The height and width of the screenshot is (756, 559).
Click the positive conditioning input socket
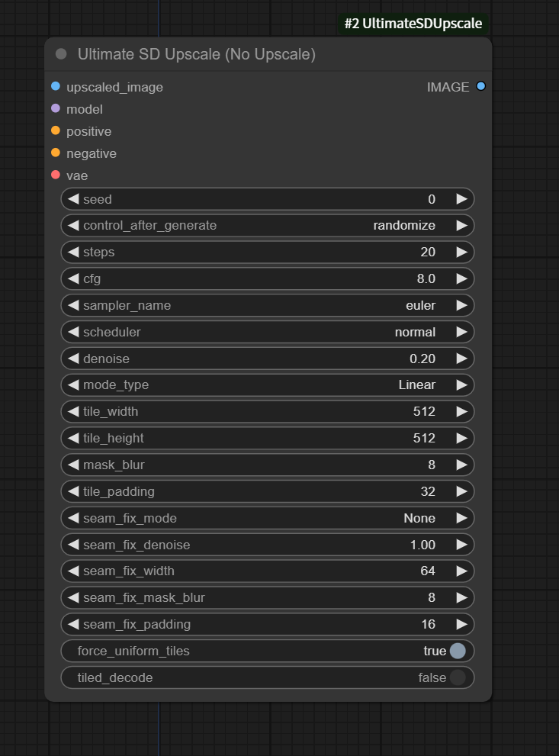56,131
